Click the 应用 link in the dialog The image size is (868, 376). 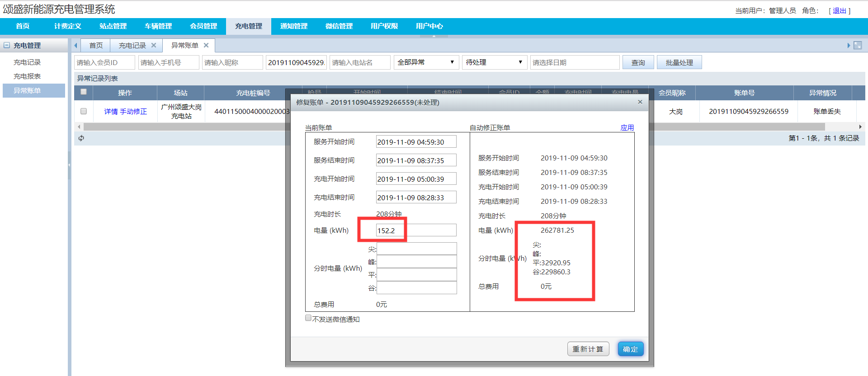coord(627,127)
